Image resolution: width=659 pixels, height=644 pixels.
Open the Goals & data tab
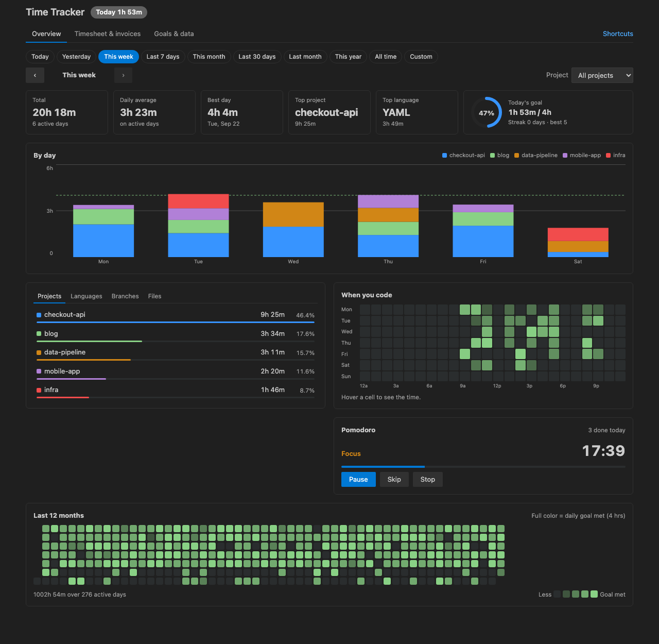click(174, 34)
